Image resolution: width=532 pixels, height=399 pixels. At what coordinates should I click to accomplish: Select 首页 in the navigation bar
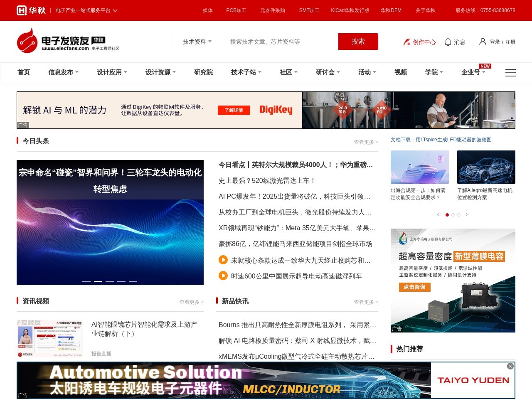point(23,72)
